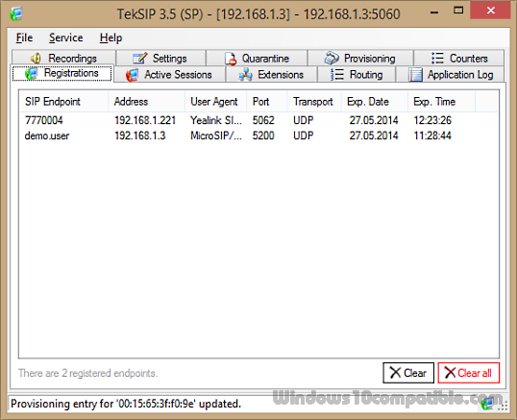Click the Settings tab pencil icon
This screenshot has height=420, width=517.
(139, 59)
